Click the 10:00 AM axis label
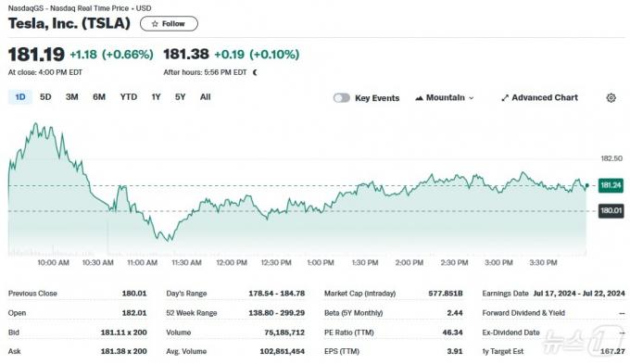This screenshot has width=630, height=364. pos(53,262)
